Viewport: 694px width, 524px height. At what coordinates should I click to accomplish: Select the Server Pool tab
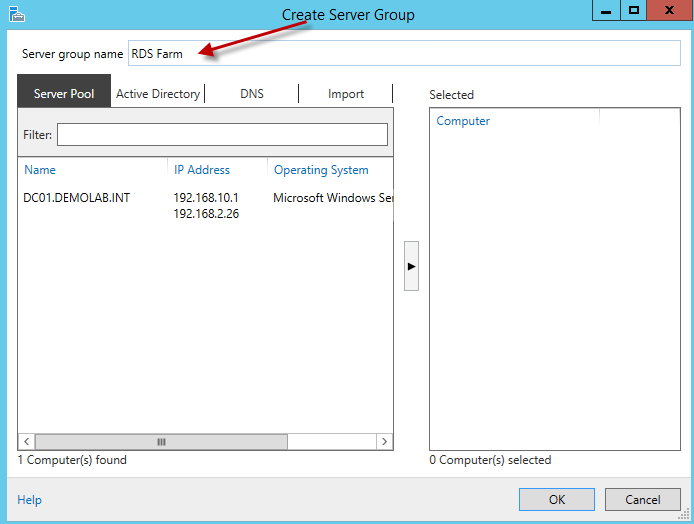64,94
